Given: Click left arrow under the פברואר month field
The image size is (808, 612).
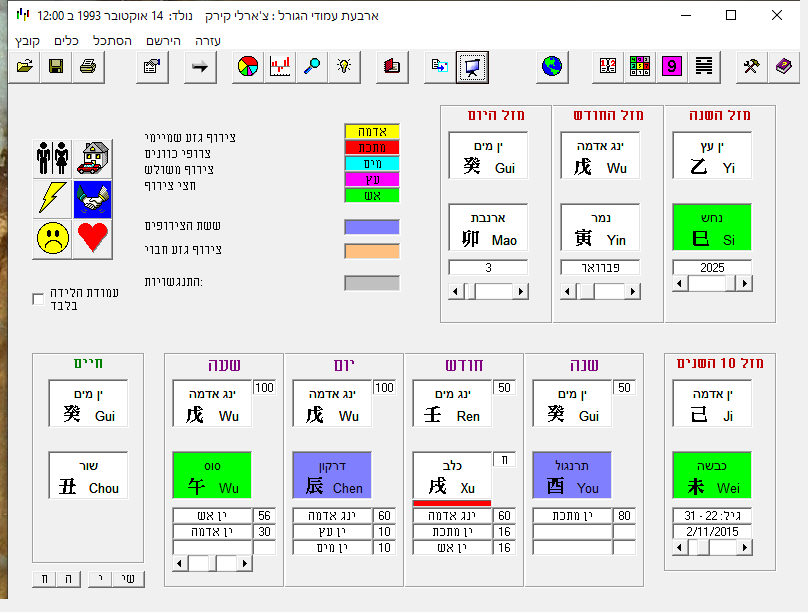Looking at the screenshot, I should coord(568,291).
